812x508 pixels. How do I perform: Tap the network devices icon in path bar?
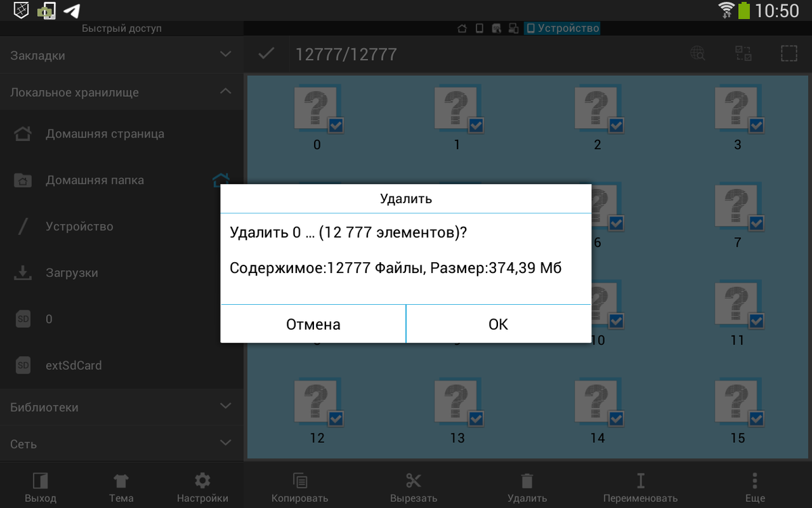click(514, 28)
